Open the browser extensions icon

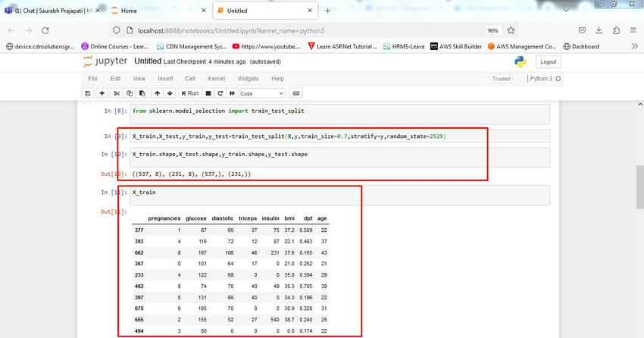(616, 30)
